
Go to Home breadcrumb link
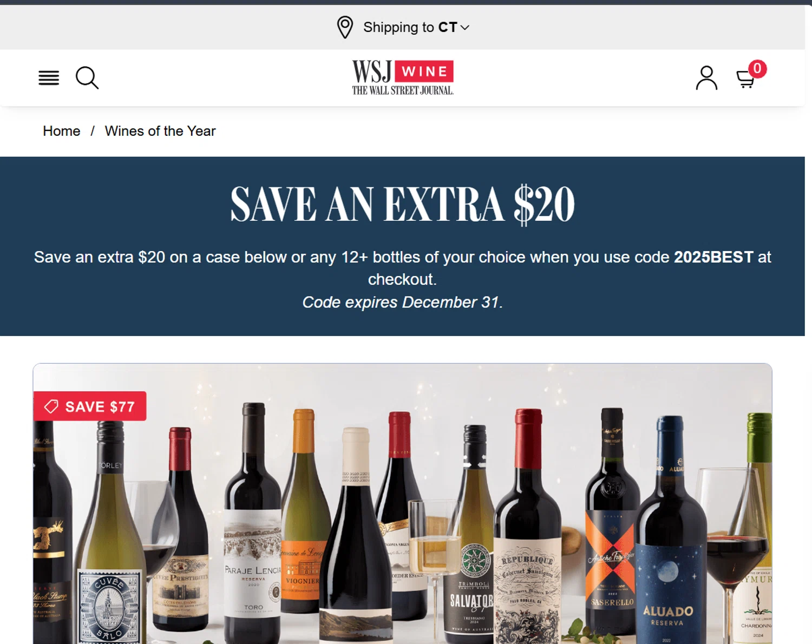62,131
